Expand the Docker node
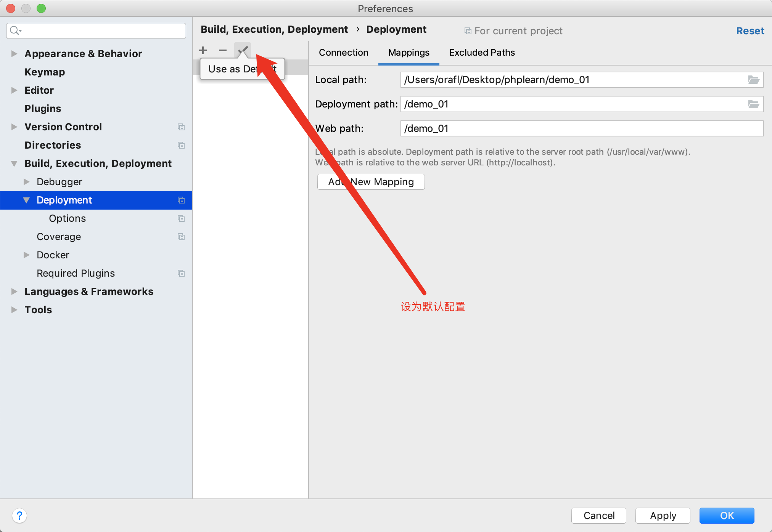This screenshot has width=772, height=532. pos(26,255)
